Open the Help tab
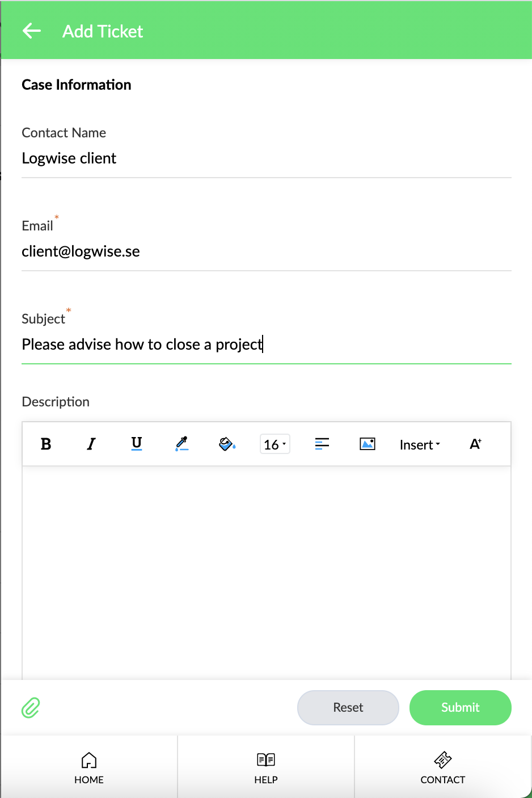Viewport: 532px width, 798px height. (266, 767)
